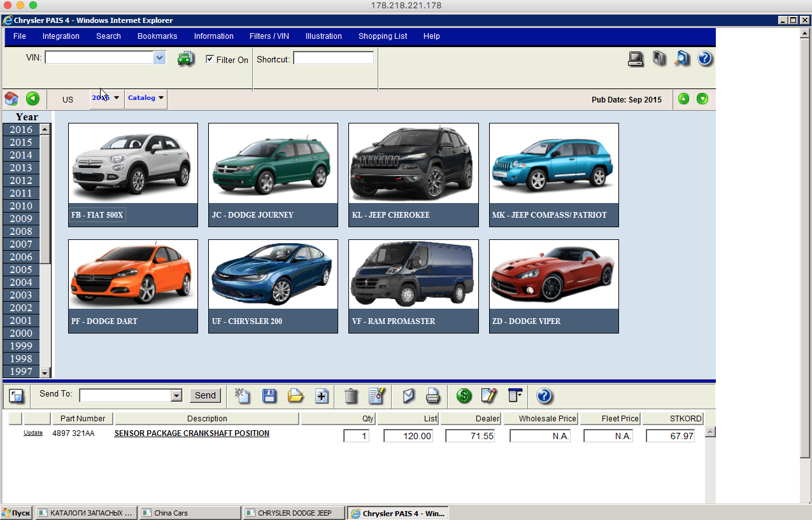Open the Shopping List menu
This screenshot has width=812, height=520.
383,36
